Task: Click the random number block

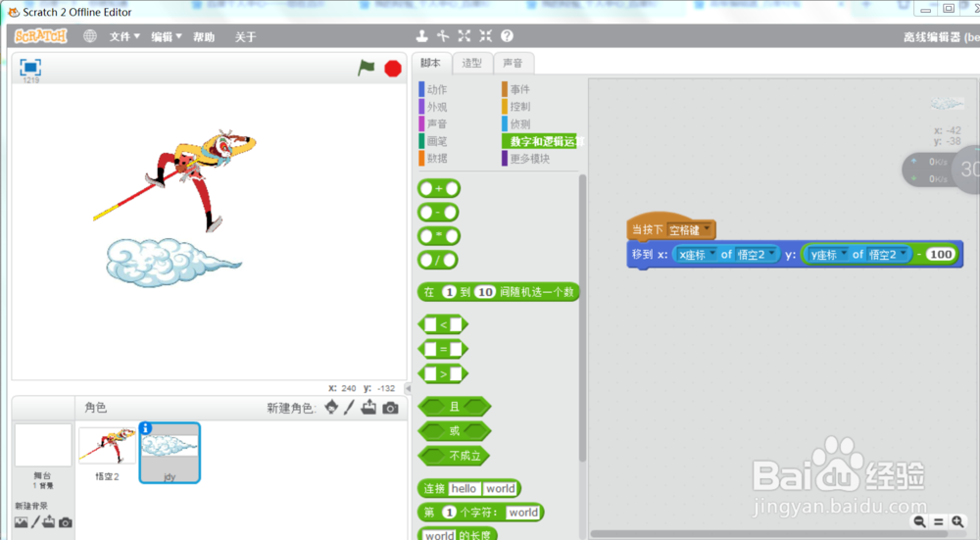Action: pyautogui.click(x=499, y=292)
